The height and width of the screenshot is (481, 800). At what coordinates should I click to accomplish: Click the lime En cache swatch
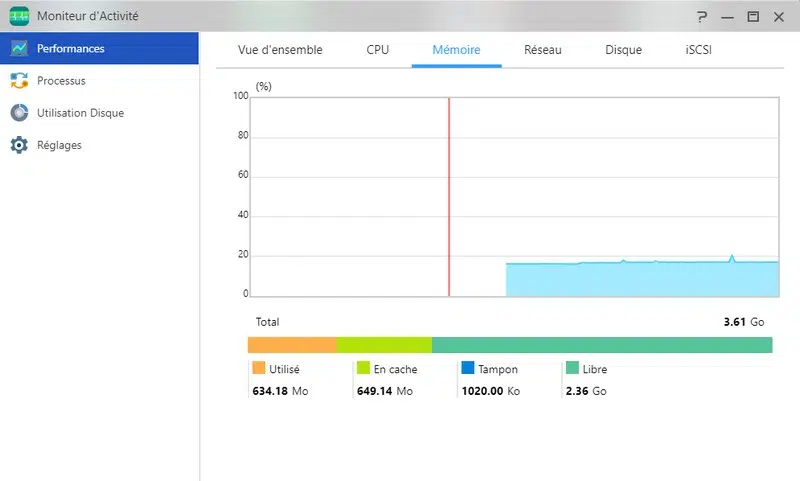click(363, 368)
